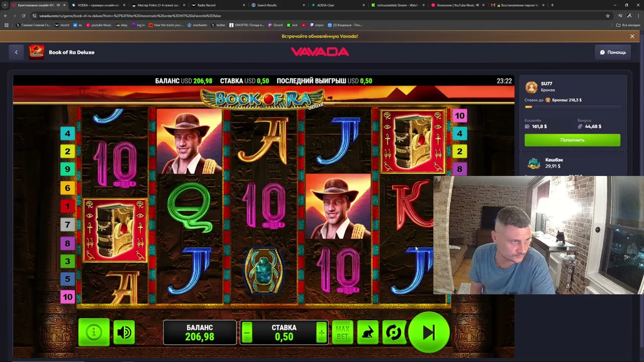The image size is (644, 362).
Task: Open the SU77 profile avatar
Action: [x=531, y=87]
